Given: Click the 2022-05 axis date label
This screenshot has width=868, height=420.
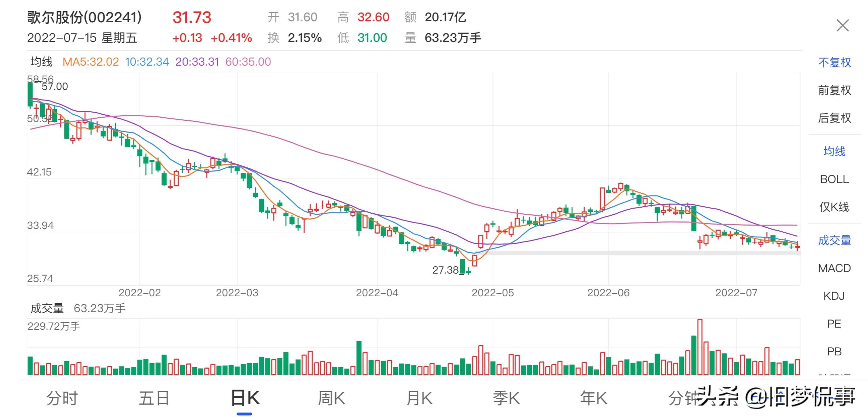Looking at the screenshot, I should (x=493, y=293).
